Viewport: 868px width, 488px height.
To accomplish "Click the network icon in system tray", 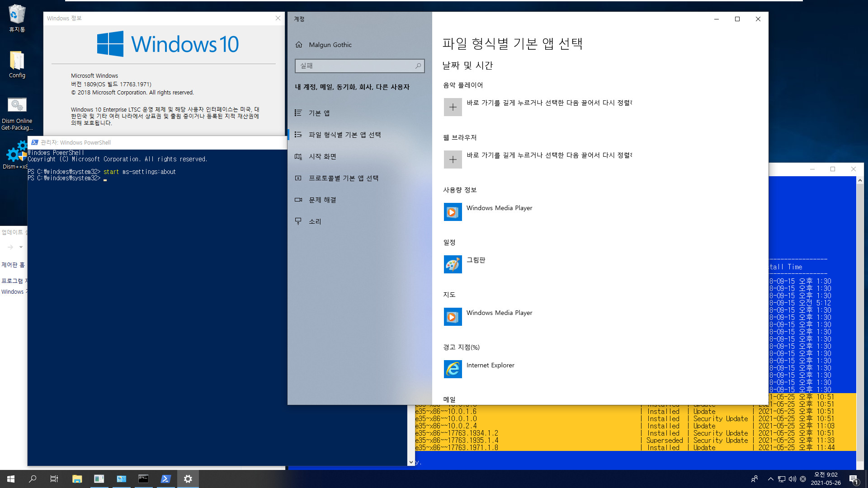I will pos(782,479).
